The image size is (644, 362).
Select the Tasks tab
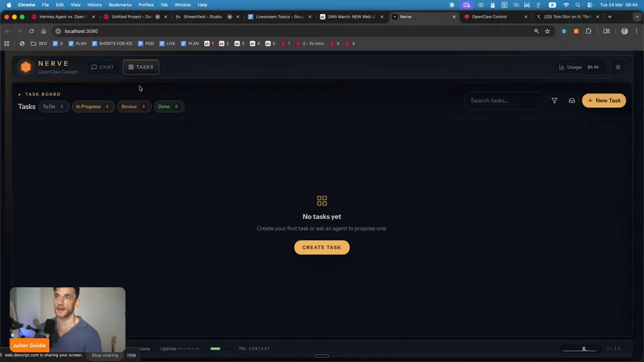[x=141, y=67]
